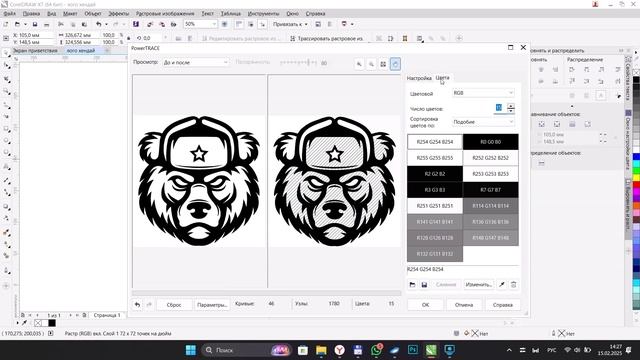Open the Растровые изображения menu

pyautogui.click(x=165, y=13)
